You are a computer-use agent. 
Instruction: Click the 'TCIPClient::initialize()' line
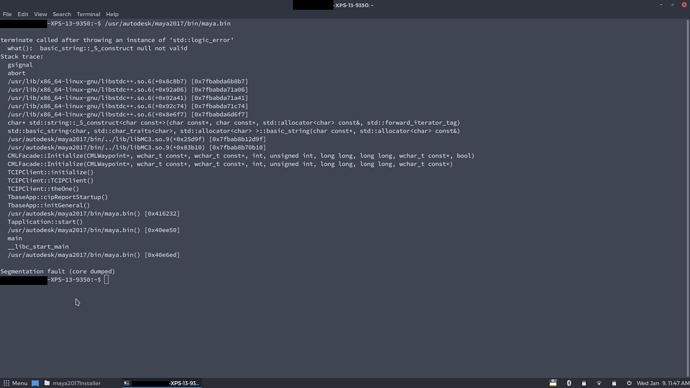[50, 172]
